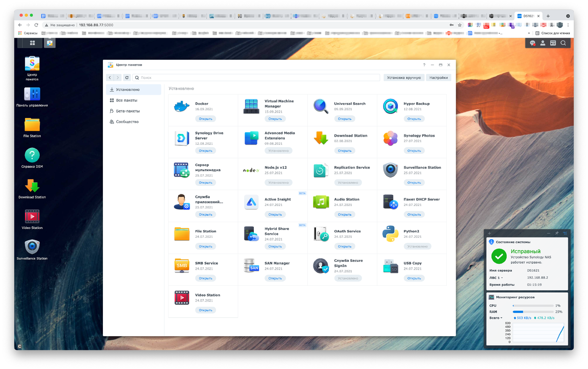Click the Synology Drive Server icon

182,138
